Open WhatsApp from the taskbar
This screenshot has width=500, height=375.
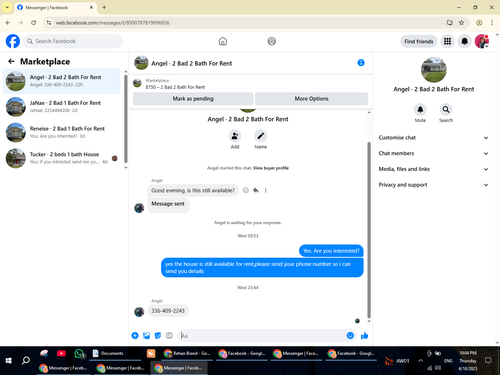(79, 353)
